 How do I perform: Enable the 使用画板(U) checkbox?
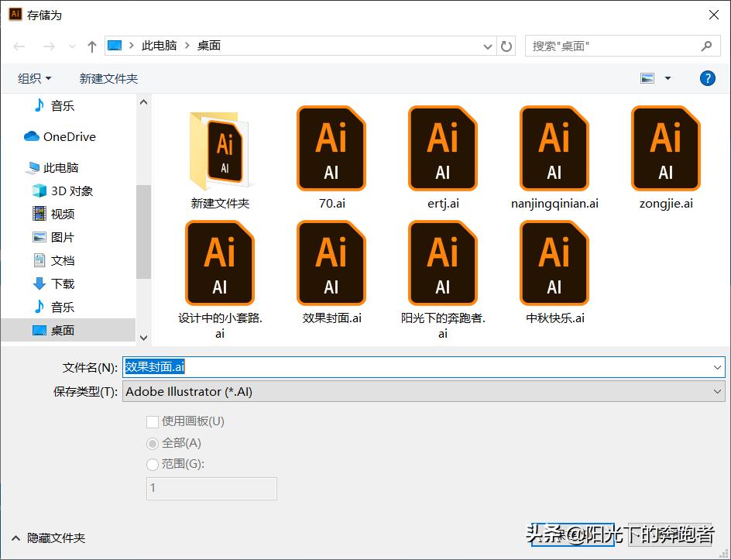(153, 422)
